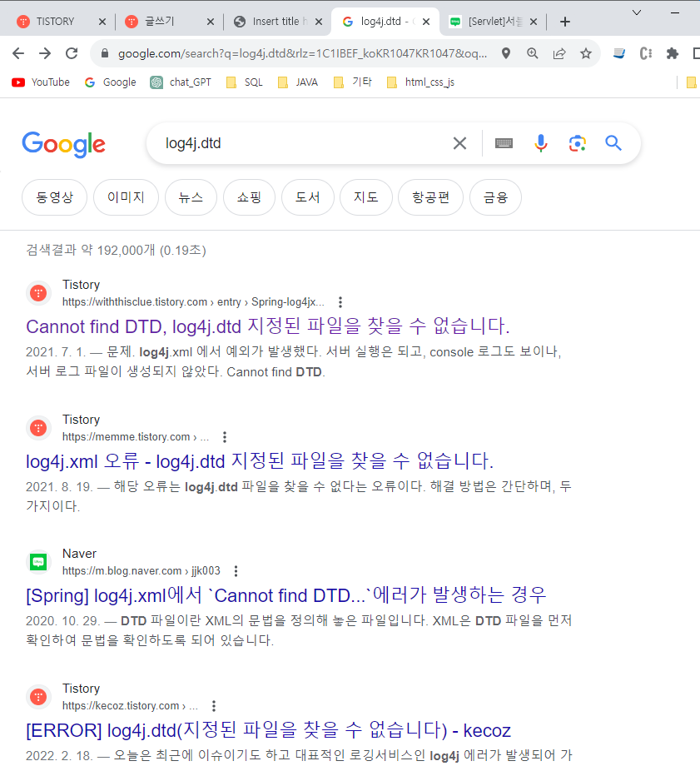
Task: Open a new browser tab
Action: click(565, 22)
